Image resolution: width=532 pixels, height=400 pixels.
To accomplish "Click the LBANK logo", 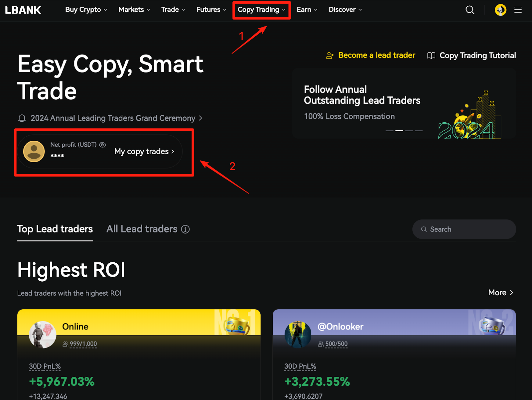I will tap(23, 10).
